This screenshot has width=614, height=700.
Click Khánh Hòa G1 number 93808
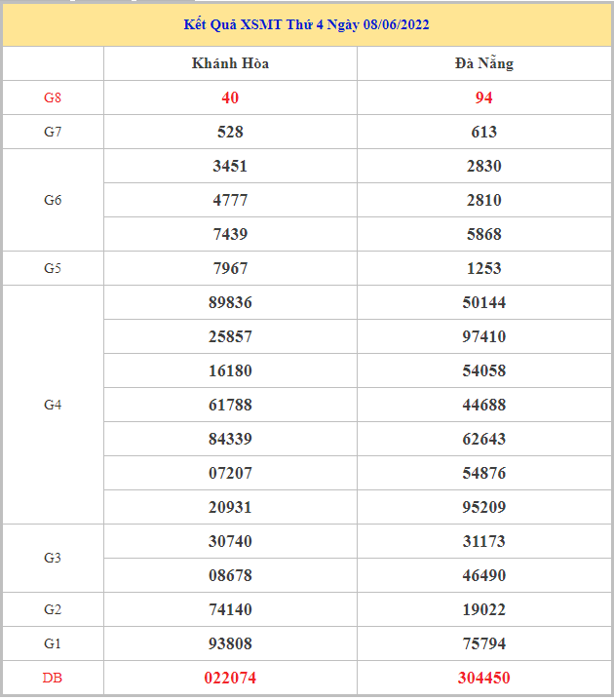pos(230,643)
